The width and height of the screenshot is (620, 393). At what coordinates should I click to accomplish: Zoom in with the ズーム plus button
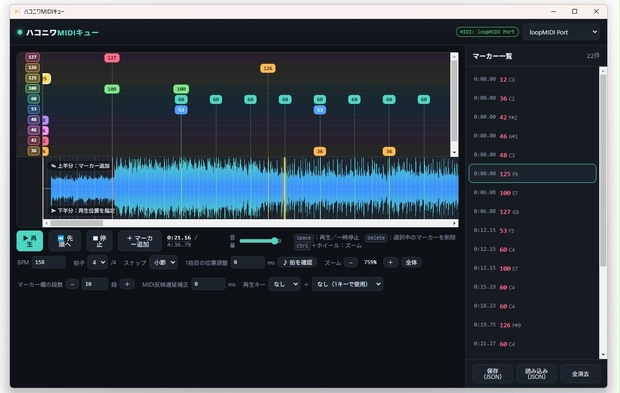coord(390,262)
